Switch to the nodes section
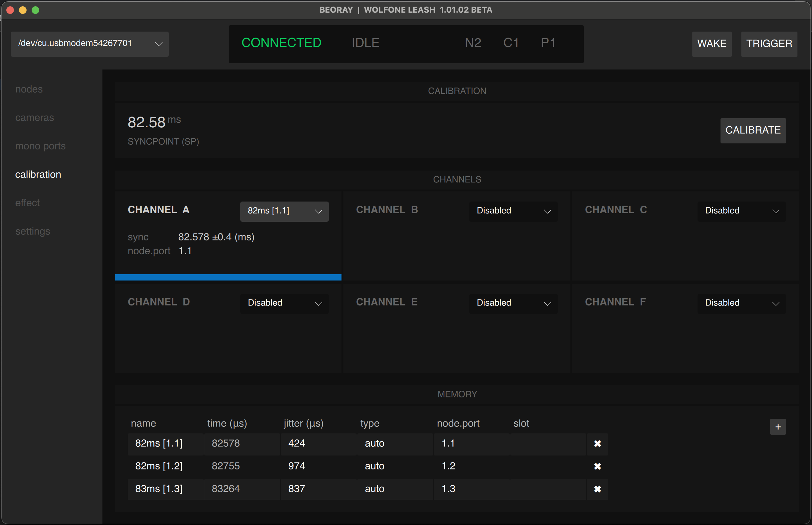 [x=29, y=89]
